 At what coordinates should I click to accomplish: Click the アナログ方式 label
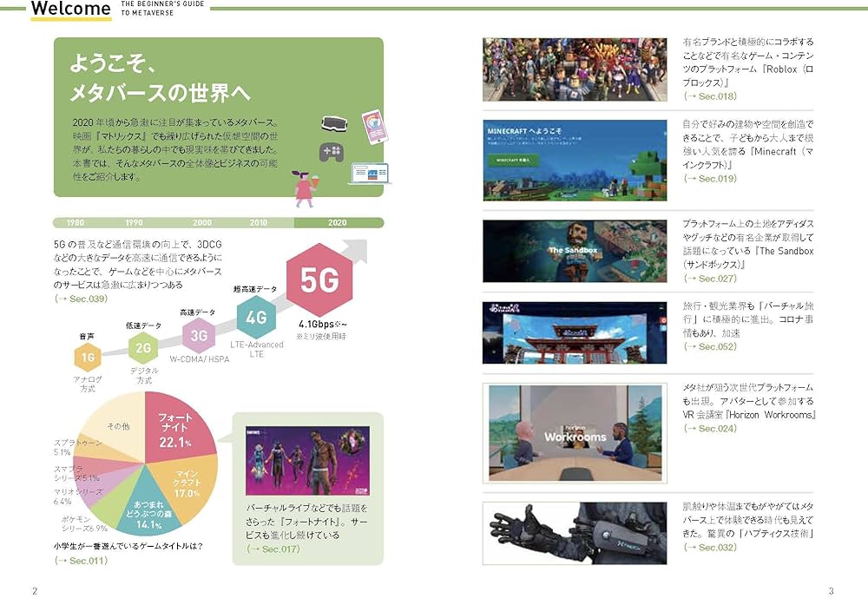tap(88, 384)
